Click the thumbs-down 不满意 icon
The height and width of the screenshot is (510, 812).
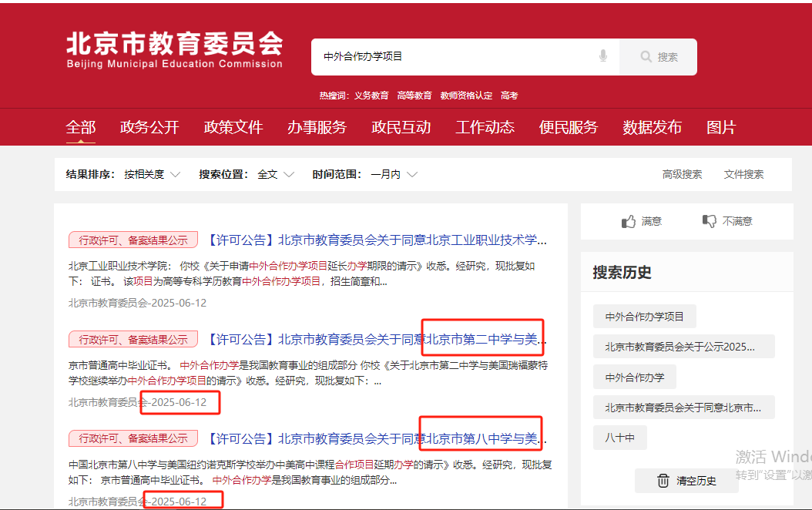click(710, 221)
